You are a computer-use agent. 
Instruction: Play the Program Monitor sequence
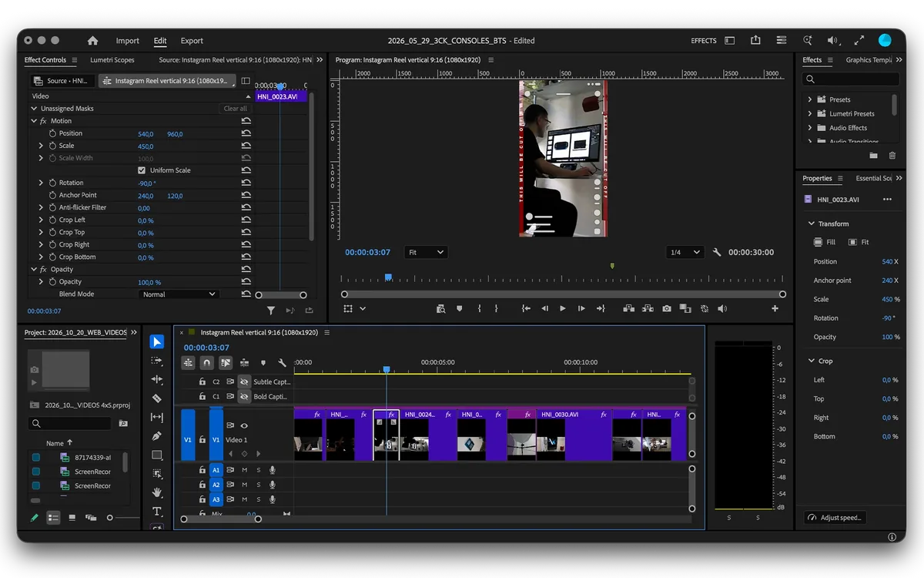563,308
